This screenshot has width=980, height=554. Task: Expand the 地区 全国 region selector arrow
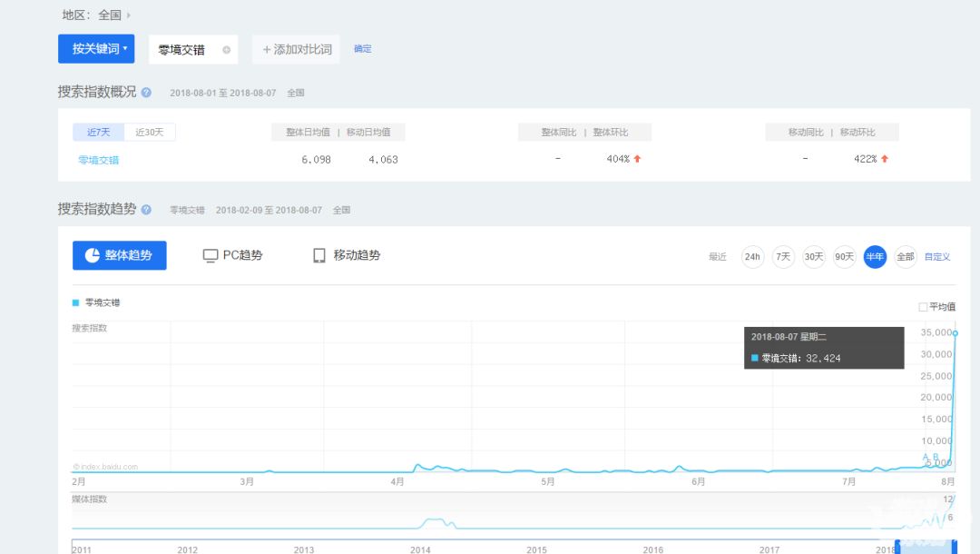128,15
